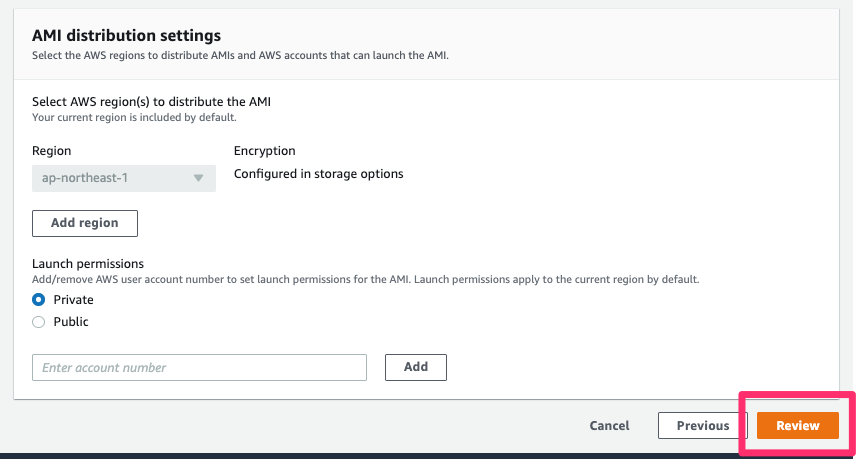Viewport: 856px width, 459px height.
Task: Click the region dropdown arrow triangle
Action: [x=198, y=178]
